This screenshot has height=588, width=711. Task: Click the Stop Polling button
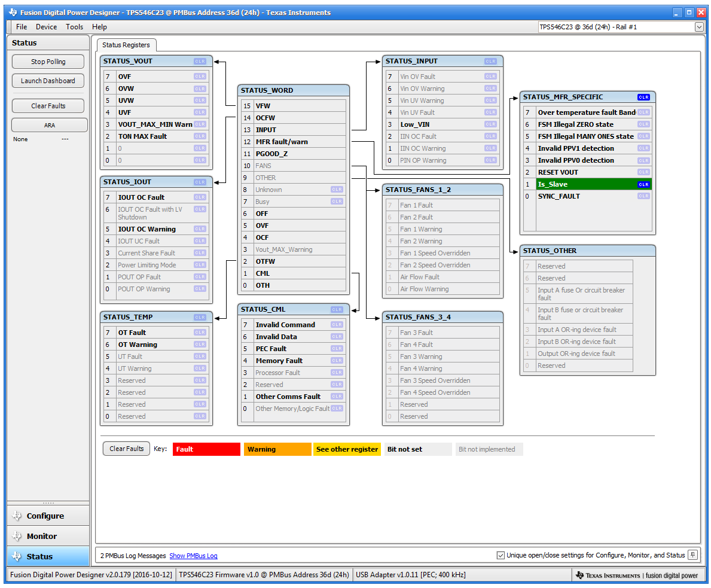coord(48,61)
